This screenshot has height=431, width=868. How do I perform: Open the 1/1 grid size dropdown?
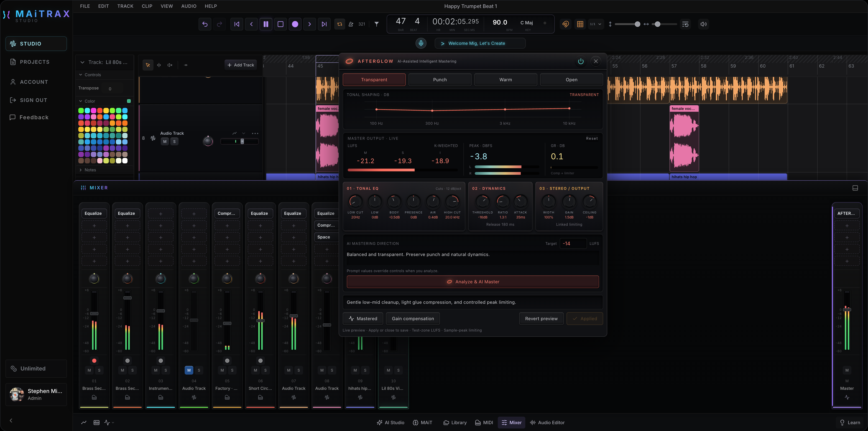point(595,24)
